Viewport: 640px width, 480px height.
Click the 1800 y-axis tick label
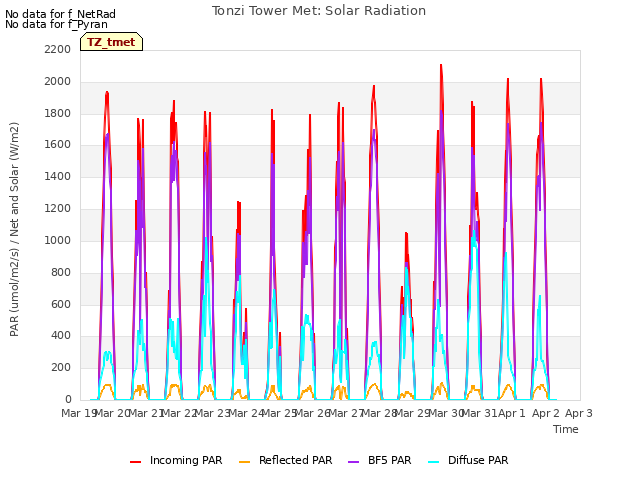pos(58,113)
